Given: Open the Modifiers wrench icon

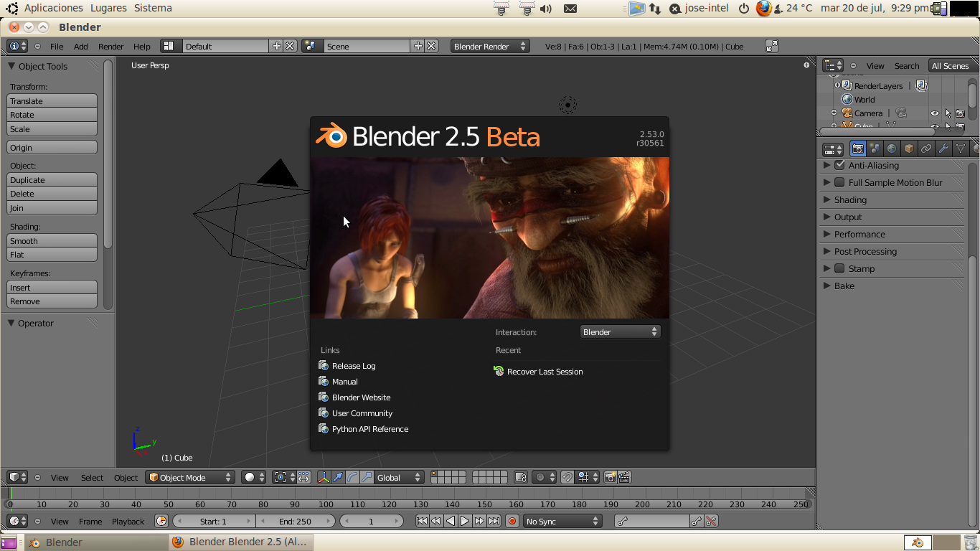Looking at the screenshot, I should tap(943, 149).
